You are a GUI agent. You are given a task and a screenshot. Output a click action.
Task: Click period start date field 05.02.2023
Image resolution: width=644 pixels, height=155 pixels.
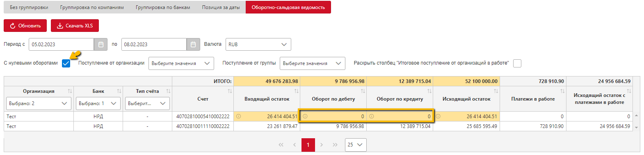(61, 44)
